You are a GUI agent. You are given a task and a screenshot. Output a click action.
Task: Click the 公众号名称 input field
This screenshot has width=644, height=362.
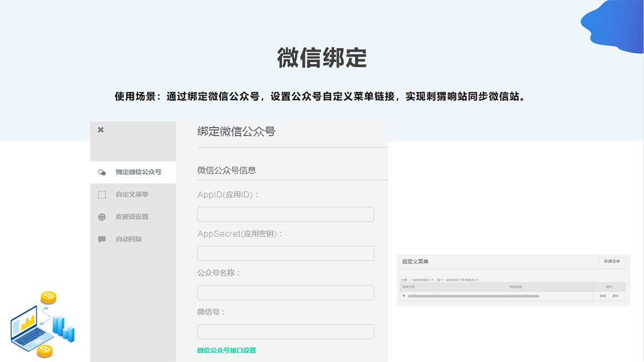pos(285,293)
